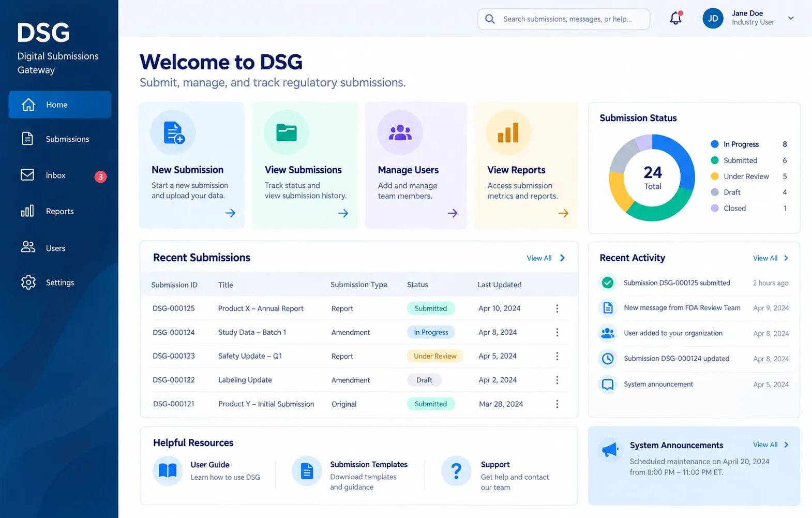Click the Under Review yellow legend dot
812x518 pixels.
click(715, 176)
